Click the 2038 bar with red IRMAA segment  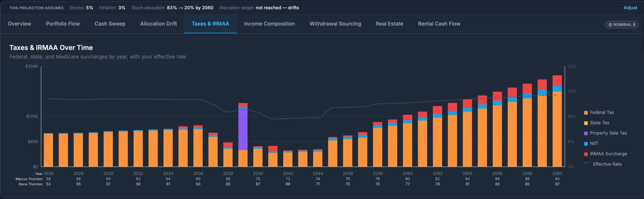(x=228, y=155)
